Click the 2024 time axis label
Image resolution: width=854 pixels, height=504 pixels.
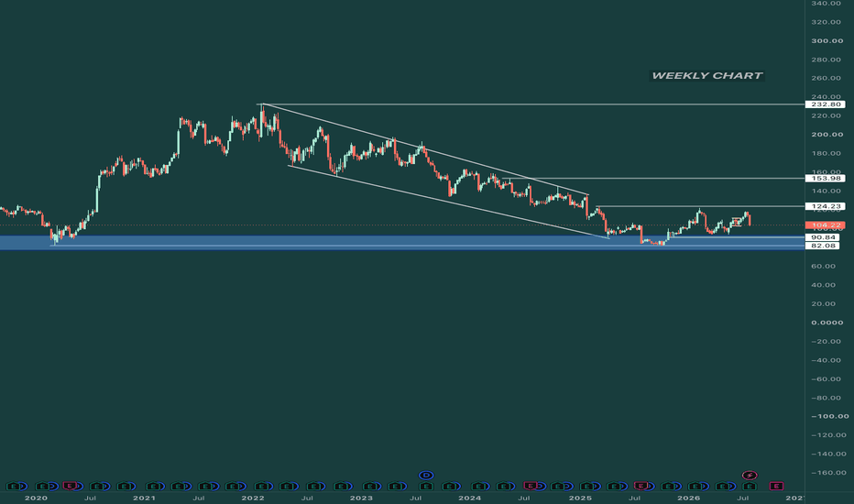pyautogui.click(x=470, y=498)
